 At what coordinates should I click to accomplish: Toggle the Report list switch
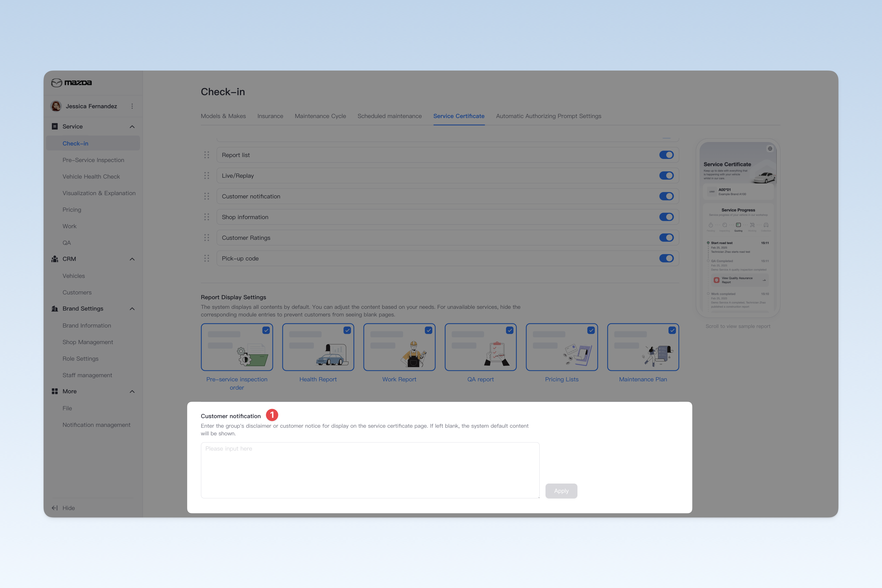(x=667, y=155)
